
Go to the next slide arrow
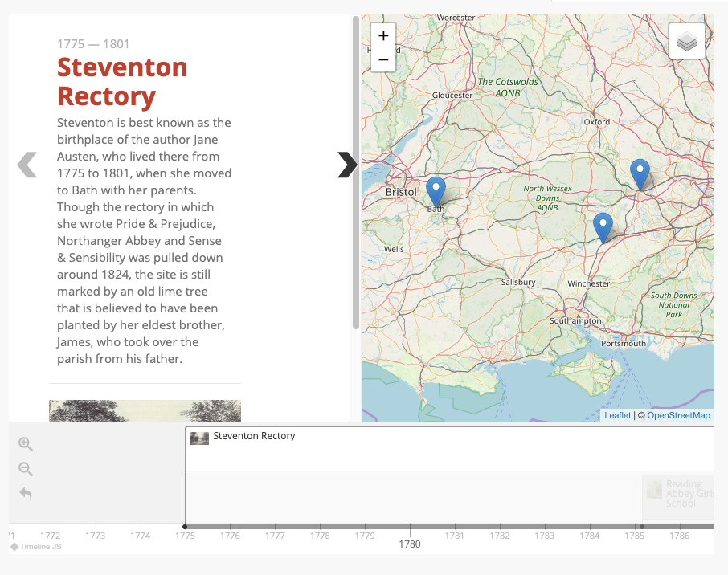pos(347,165)
